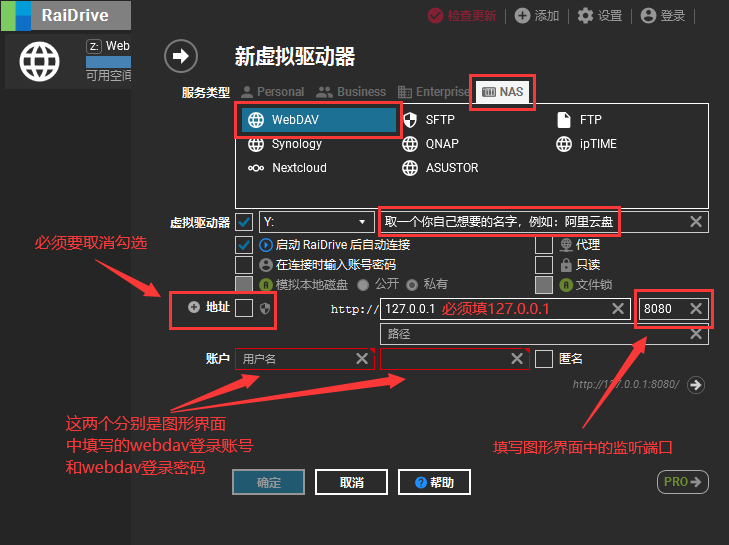Viewport: 729px width, 545px height.
Task: Click the 取消 cancel button
Action: tap(351, 482)
